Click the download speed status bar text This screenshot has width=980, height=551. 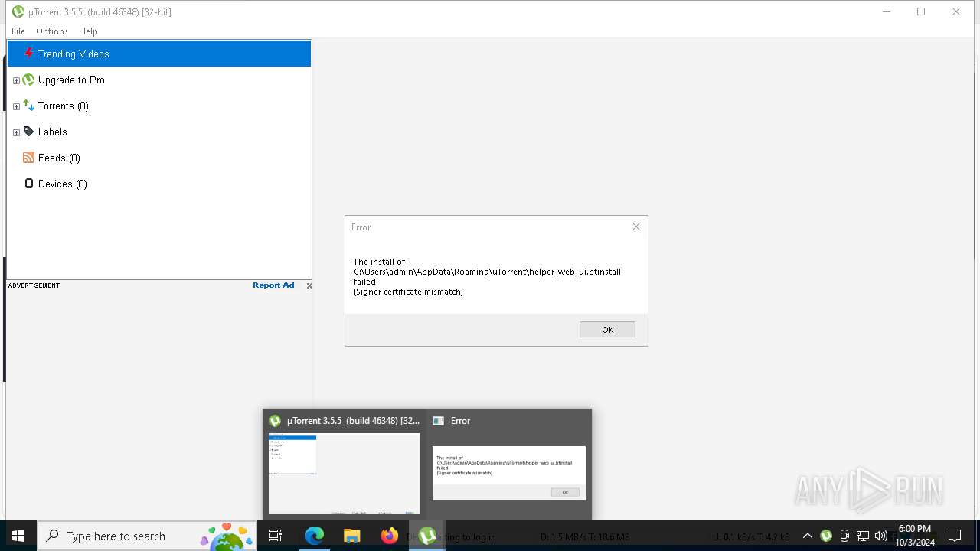pyautogui.click(x=585, y=537)
